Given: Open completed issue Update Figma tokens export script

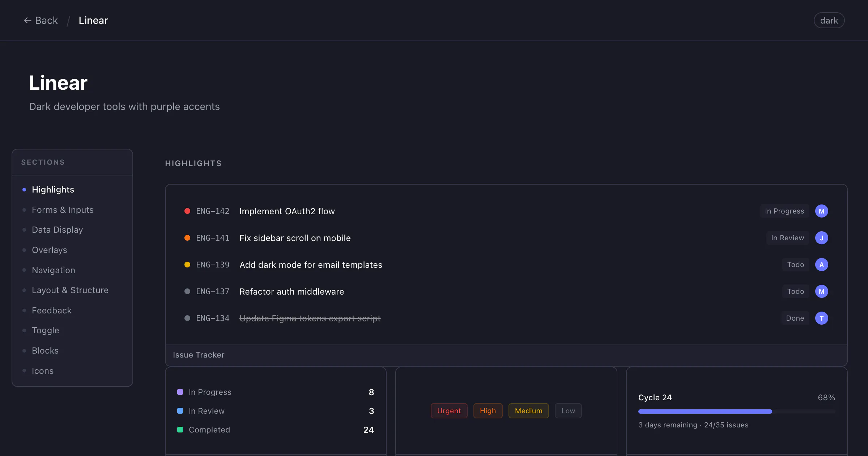Looking at the screenshot, I should click(310, 318).
